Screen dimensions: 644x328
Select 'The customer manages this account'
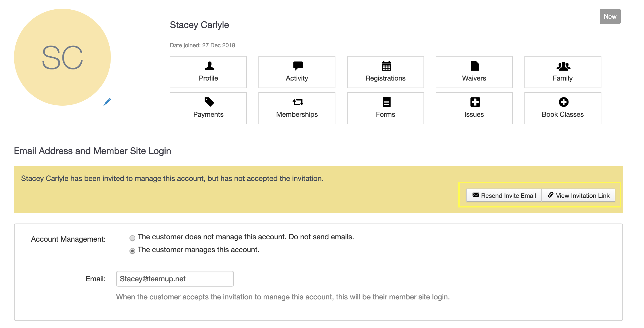point(132,251)
